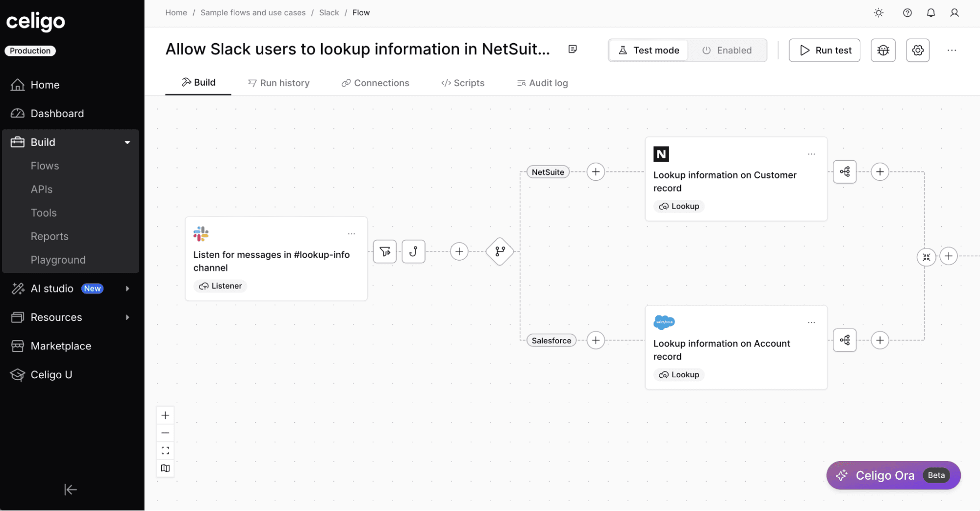Open the Slack listener output filter icon

pyautogui.click(x=385, y=251)
